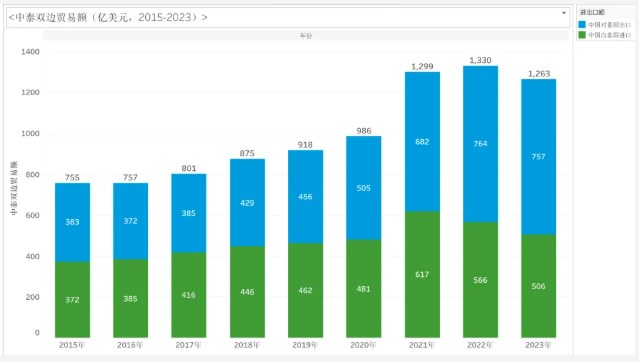Click the total label 801
The image size is (639, 362).
click(x=189, y=168)
